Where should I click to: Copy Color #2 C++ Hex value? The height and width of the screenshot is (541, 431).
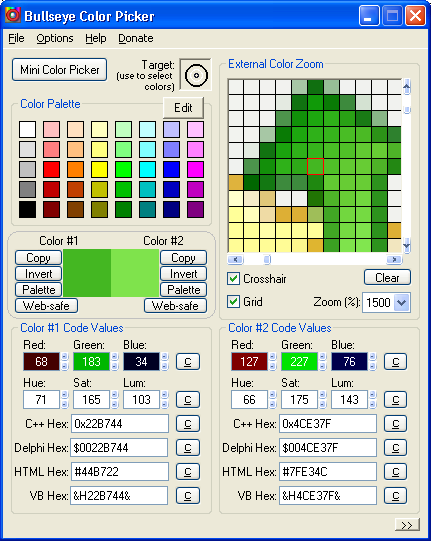click(x=396, y=423)
